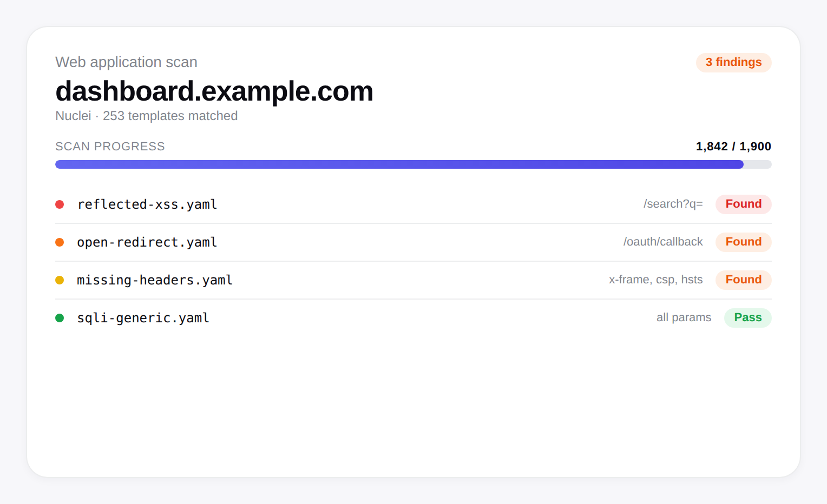Click the Found badge for reflected-xss.yaml
This screenshot has height=504, width=827.
[x=743, y=204]
